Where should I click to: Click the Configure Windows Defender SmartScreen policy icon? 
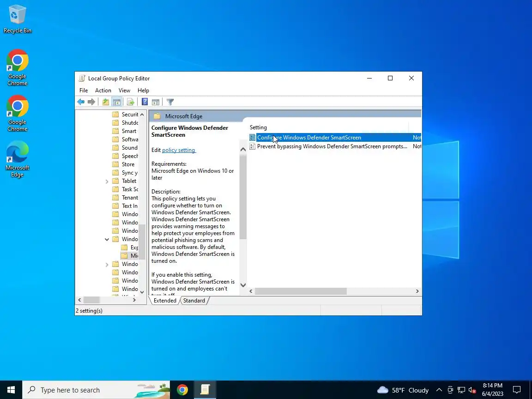pyautogui.click(x=253, y=138)
